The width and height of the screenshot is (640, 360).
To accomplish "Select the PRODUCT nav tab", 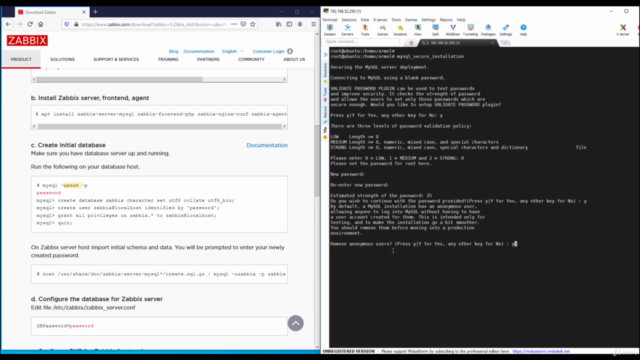I will [21, 59].
